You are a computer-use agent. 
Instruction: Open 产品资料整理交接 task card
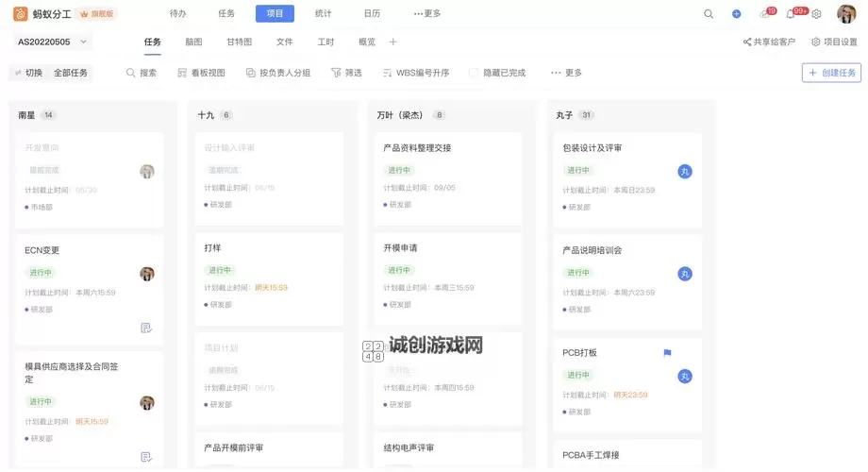[x=448, y=179]
